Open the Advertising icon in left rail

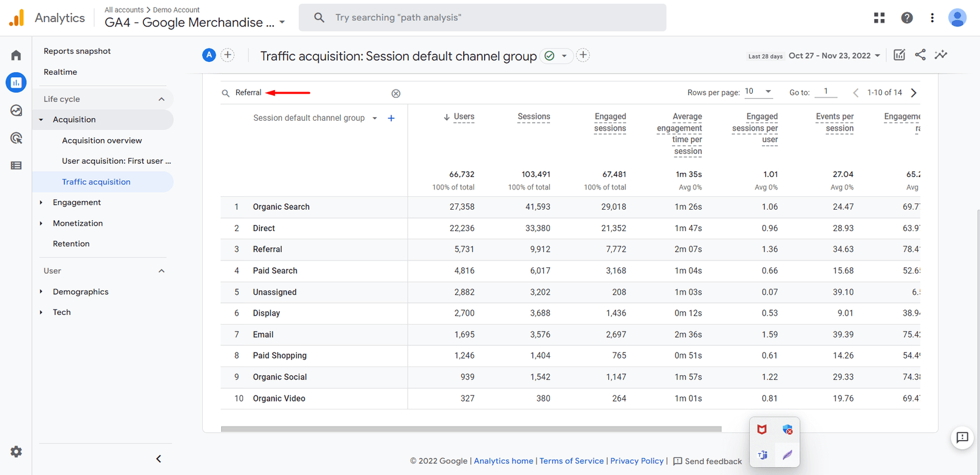pos(16,138)
